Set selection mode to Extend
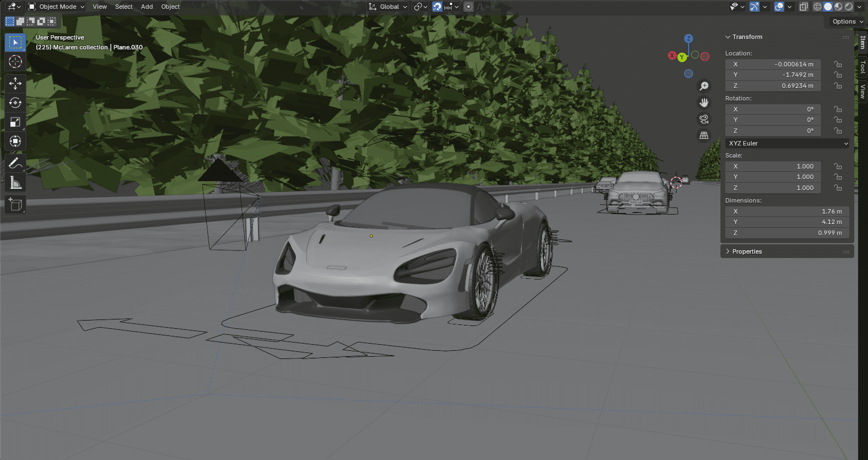The image size is (868, 460). (x=20, y=21)
